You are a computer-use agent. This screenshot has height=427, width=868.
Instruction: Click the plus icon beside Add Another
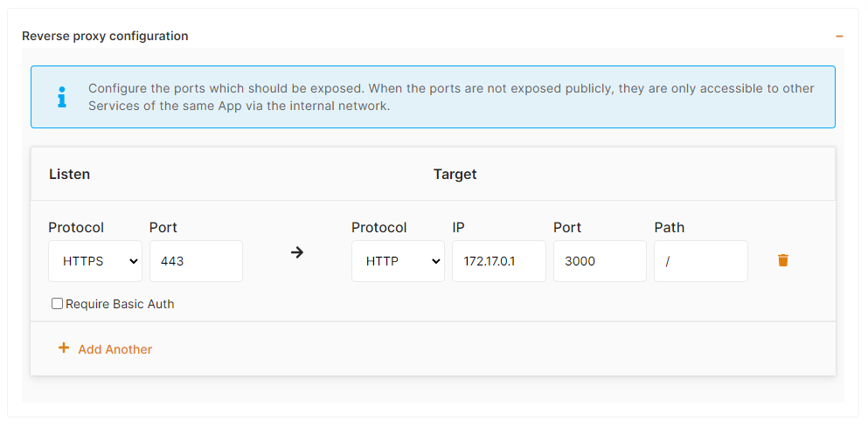click(63, 348)
